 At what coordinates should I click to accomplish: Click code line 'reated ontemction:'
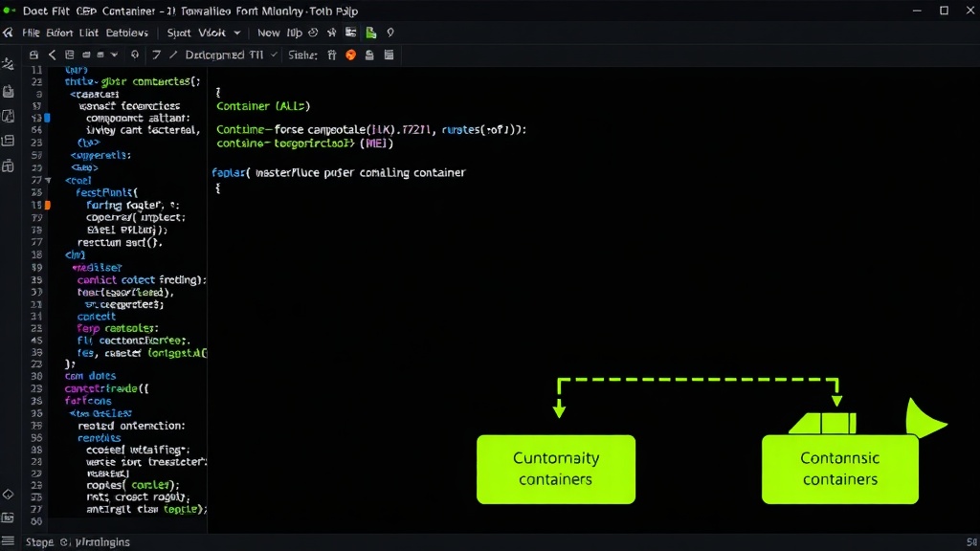click(x=131, y=426)
